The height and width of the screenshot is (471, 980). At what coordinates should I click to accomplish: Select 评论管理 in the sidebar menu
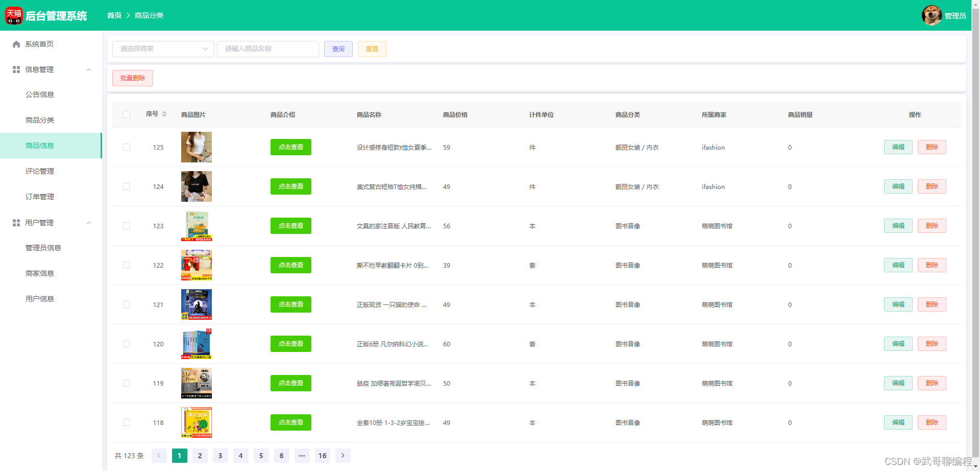click(40, 171)
